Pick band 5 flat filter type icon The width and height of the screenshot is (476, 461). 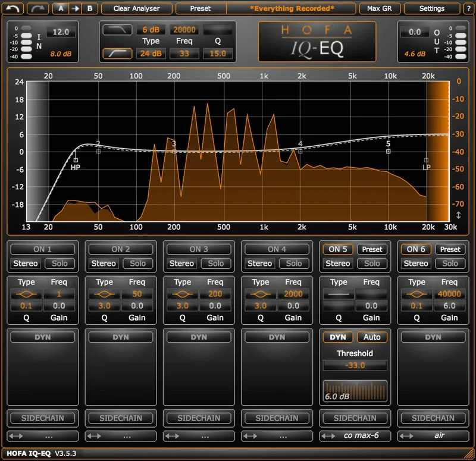coord(339,294)
